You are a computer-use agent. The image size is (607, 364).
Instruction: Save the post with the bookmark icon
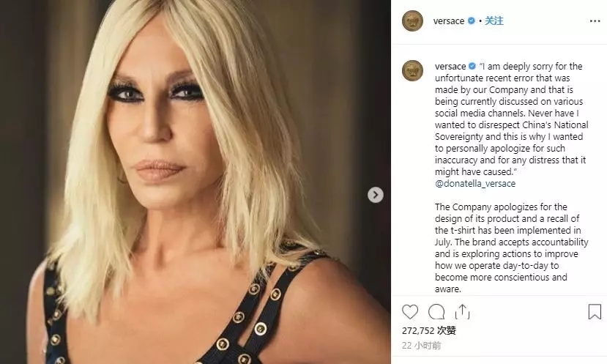(x=595, y=312)
